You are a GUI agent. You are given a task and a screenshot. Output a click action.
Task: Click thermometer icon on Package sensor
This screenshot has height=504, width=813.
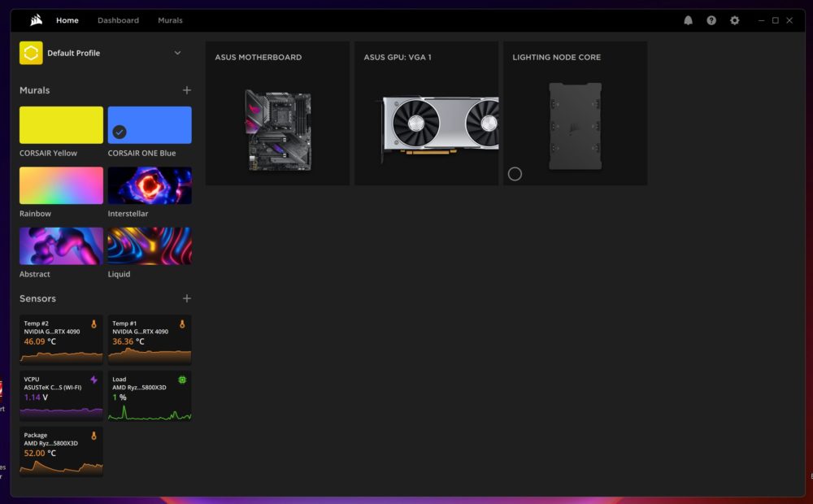point(93,436)
